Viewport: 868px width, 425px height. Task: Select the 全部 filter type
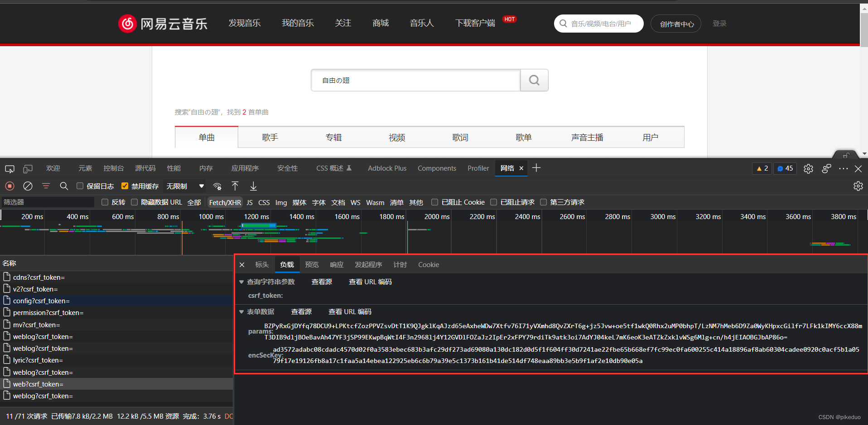click(x=194, y=202)
